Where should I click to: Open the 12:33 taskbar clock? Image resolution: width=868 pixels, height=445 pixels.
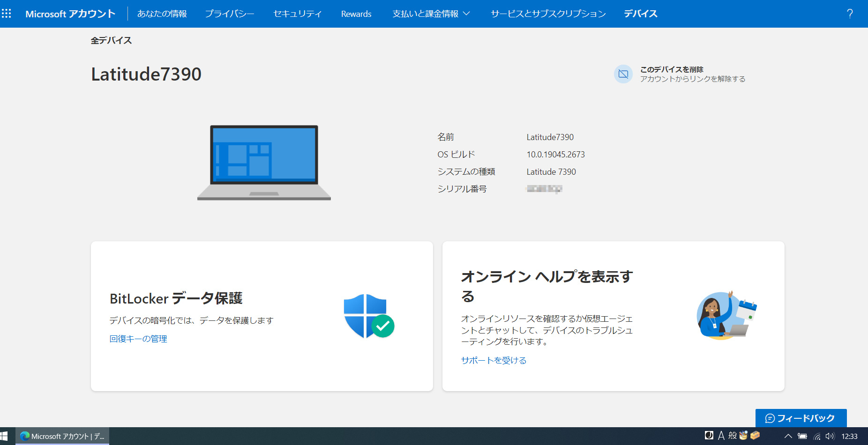pyautogui.click(x=849, y=436)
